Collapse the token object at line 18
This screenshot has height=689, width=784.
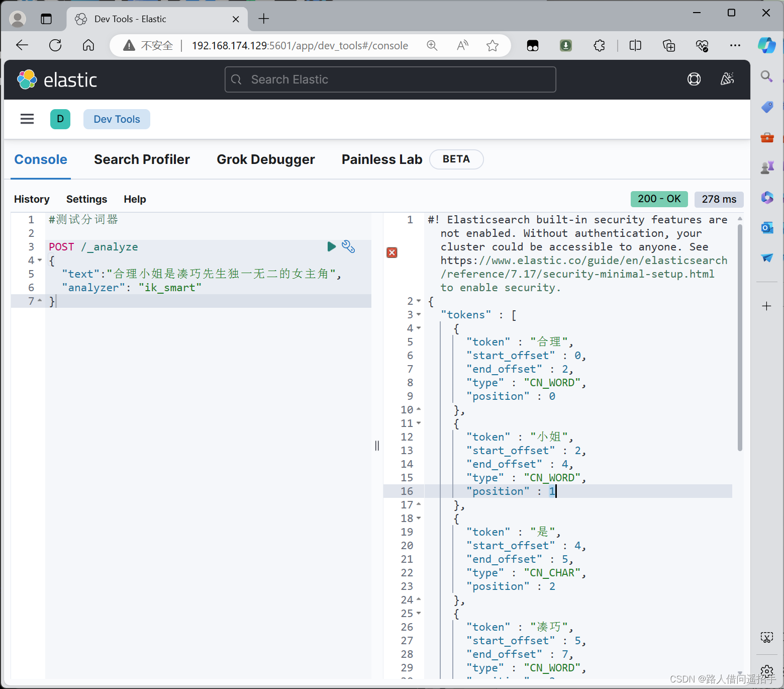pyautogui.click(x=419, y=518)
